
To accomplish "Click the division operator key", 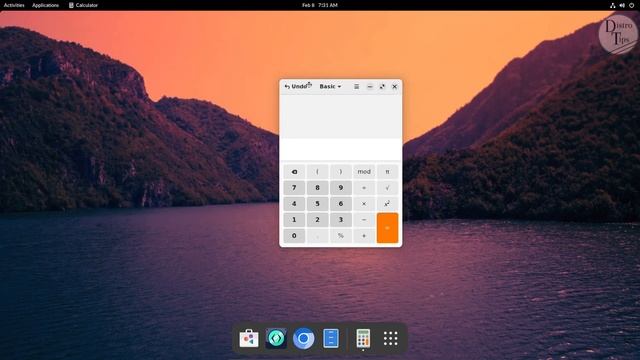I will pos(364,188).
